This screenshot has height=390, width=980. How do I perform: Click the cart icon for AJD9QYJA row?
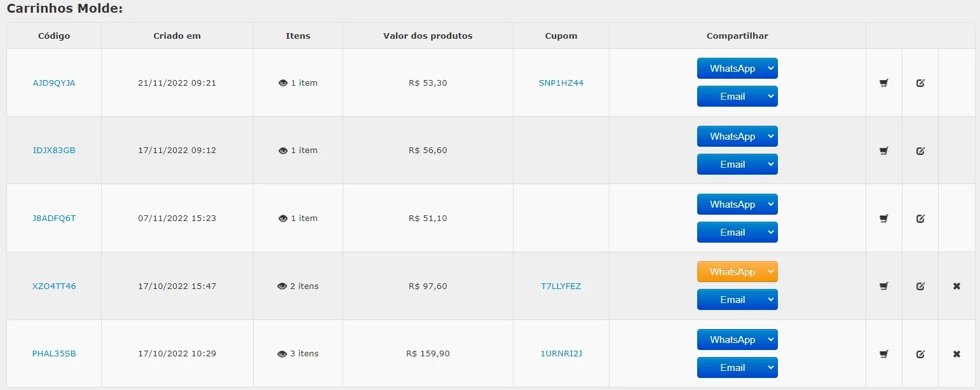[883, 83]
